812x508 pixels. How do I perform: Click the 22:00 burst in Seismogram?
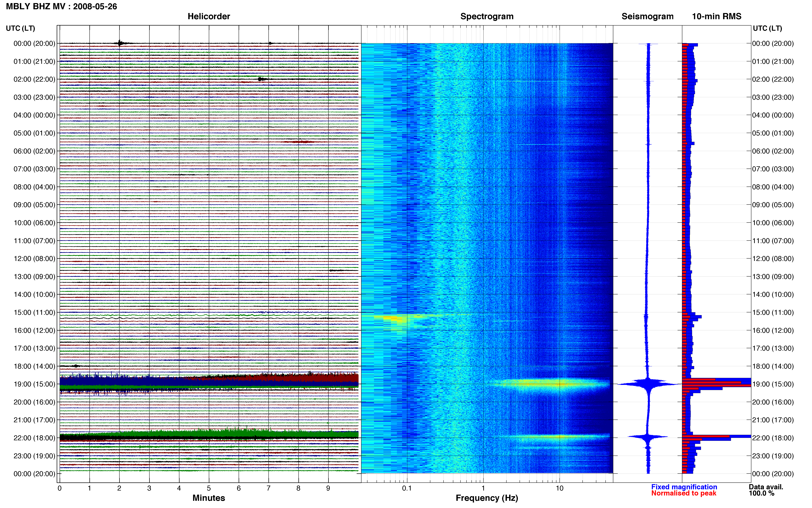click(x=648, y=437)
